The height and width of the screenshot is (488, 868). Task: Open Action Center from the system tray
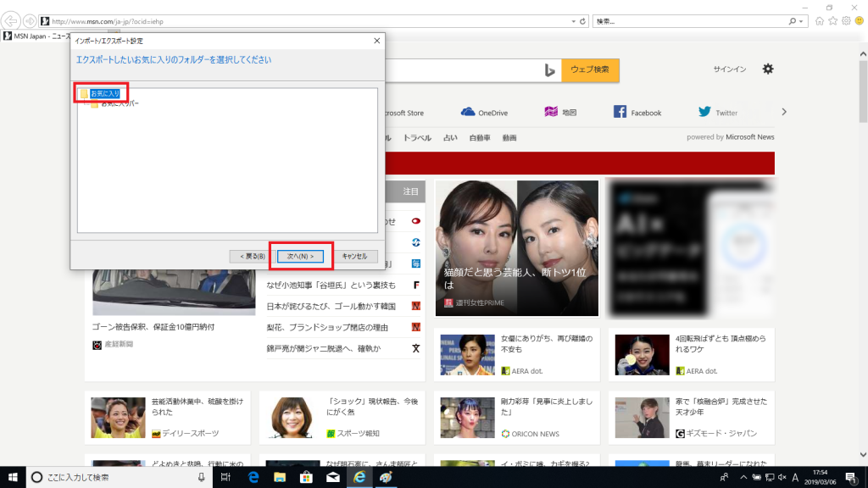click(x=850, y=478)
